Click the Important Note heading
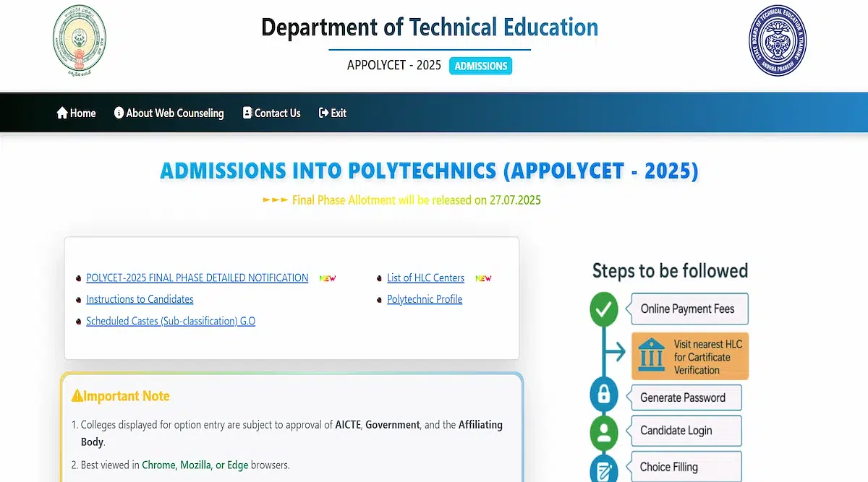This screenshot has height=482, width=868. coord(127,396)
